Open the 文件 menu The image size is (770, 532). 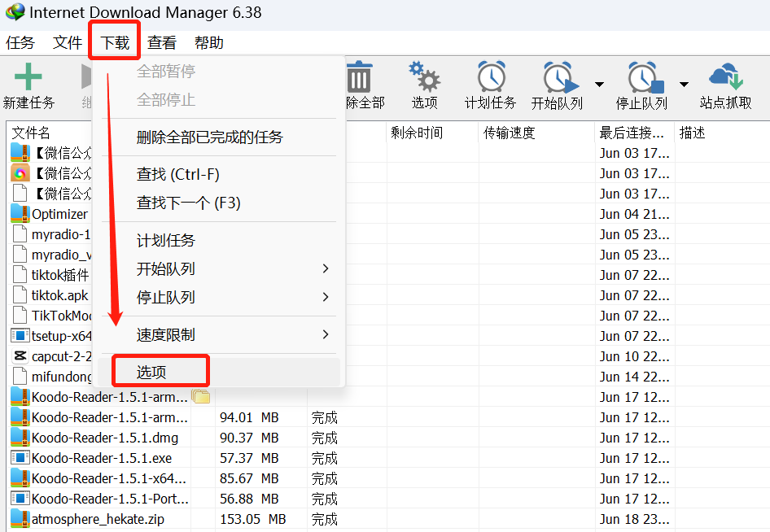[x=68, y=42]
